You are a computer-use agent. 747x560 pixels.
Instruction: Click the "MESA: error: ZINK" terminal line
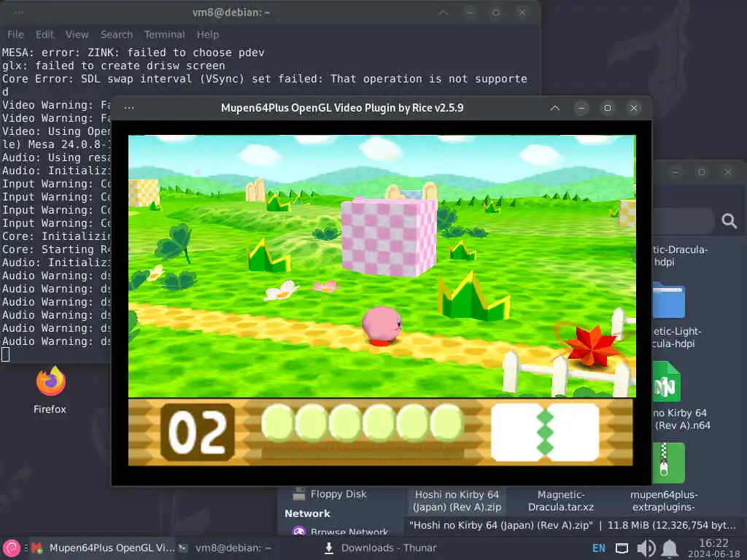pyautogui.click(x=133, y=52)
